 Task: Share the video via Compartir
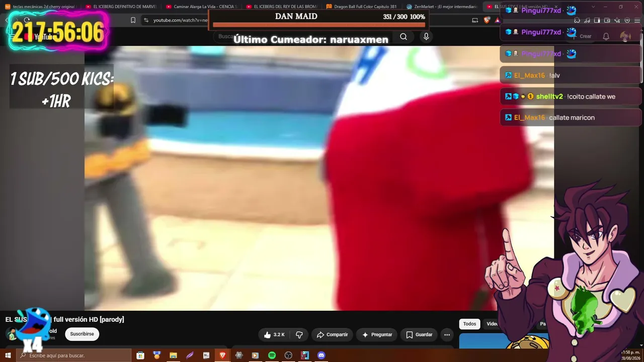(x=332, y=335)
